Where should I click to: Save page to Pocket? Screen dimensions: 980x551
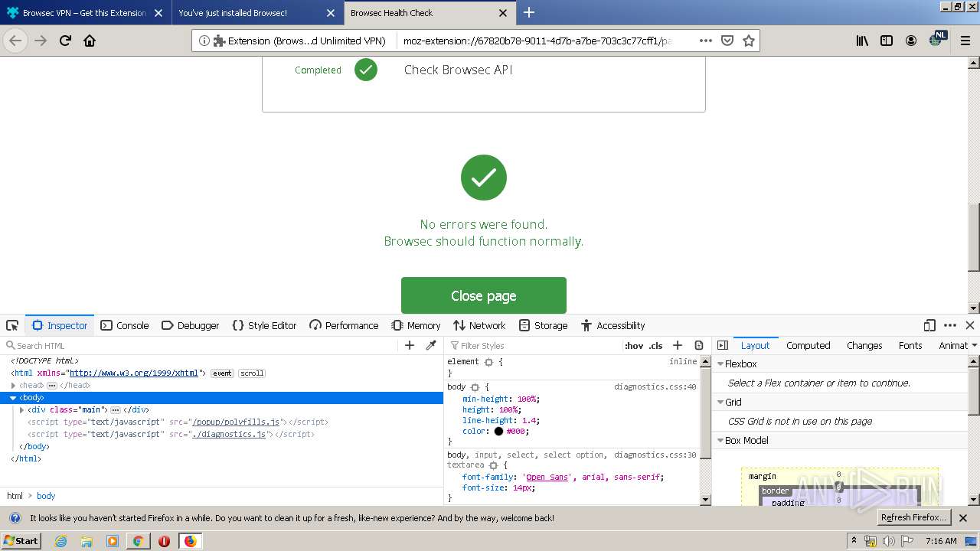(727, 41)
